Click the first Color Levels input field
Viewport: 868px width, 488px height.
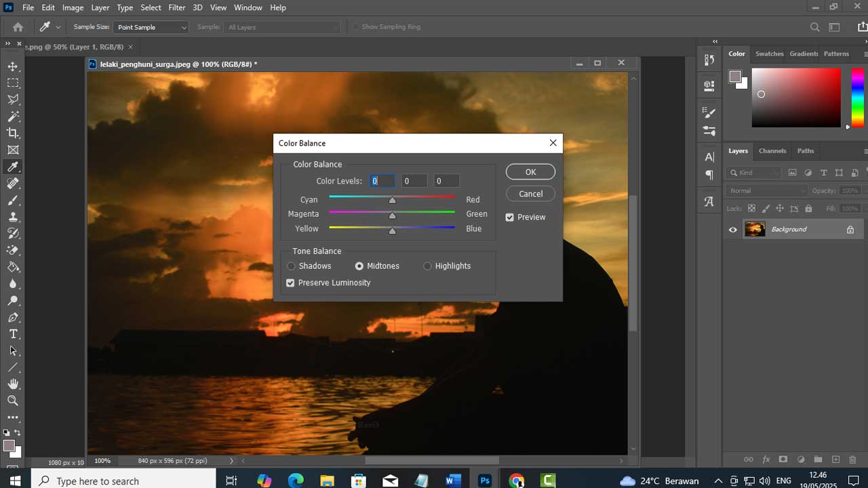pyautogui.click(x=382, y=181)
